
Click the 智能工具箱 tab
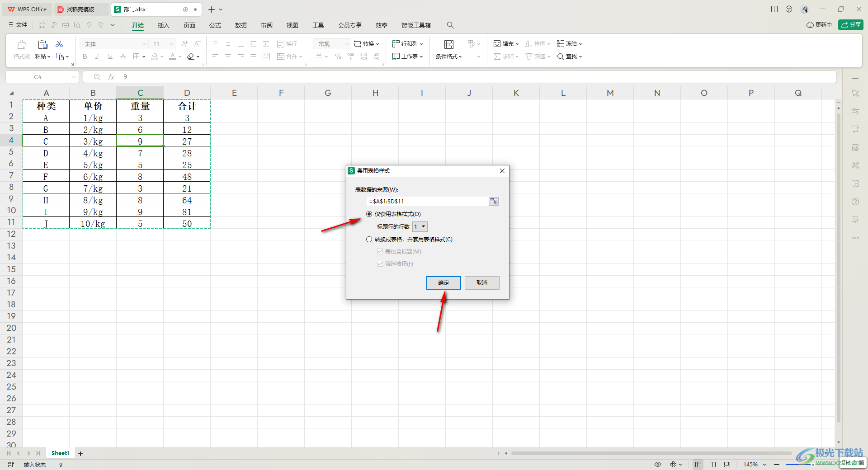[416, 25]
